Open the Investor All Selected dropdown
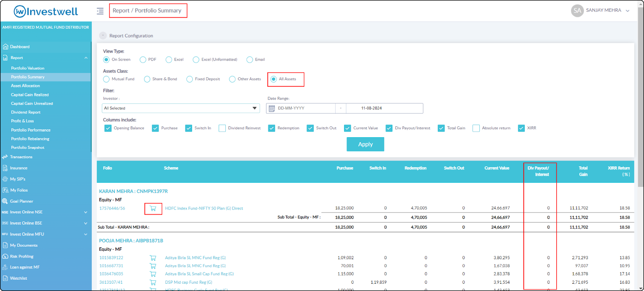 click(x=181, y=108)
